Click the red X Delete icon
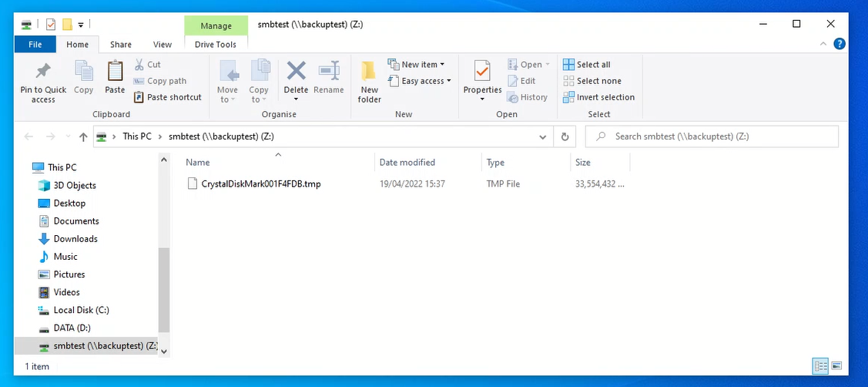 pos(297,71)
